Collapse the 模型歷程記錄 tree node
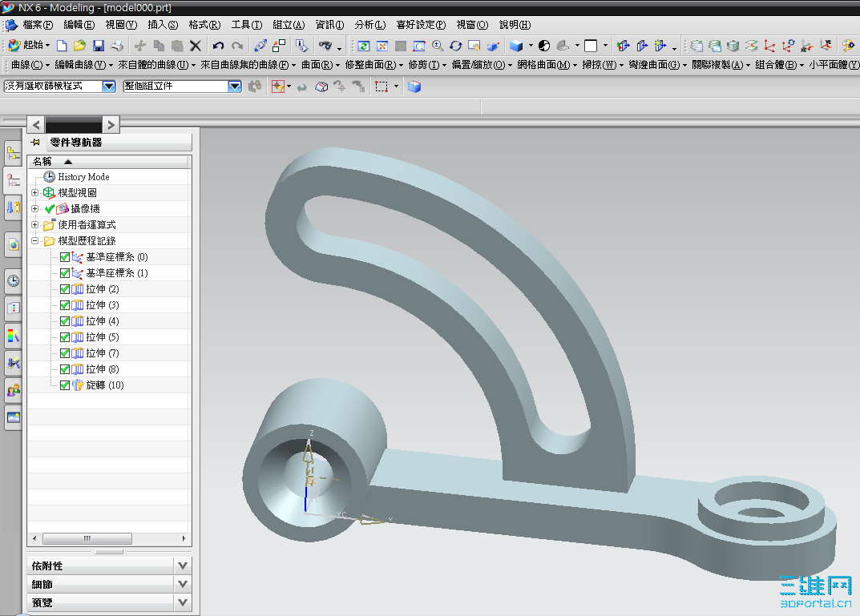Viewport: 860px width, 616px height. 34,240
